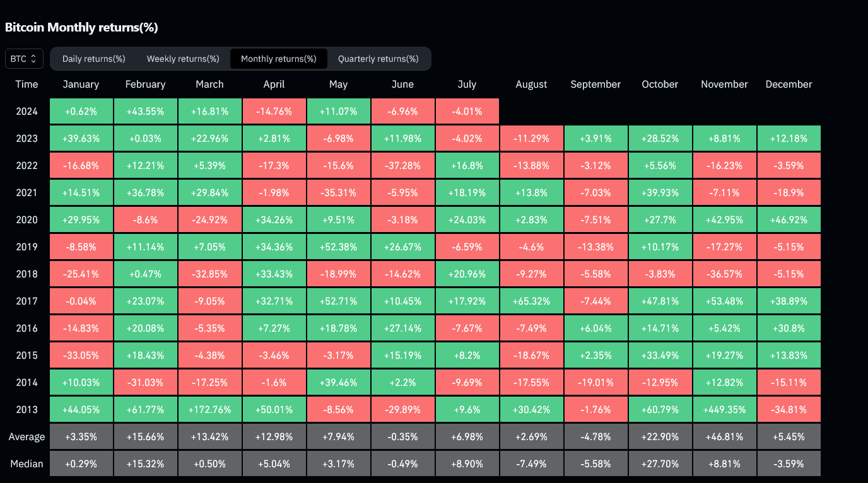Image resolution: width=868 pixels, height=483 pixels.
Task: Click the Bitcoin Monthly returns(%) heading
Action: tap(81, 27)
